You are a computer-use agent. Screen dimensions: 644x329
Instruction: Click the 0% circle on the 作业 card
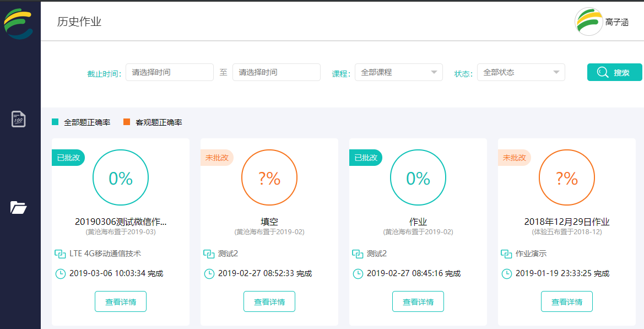(x=418, y=178)
